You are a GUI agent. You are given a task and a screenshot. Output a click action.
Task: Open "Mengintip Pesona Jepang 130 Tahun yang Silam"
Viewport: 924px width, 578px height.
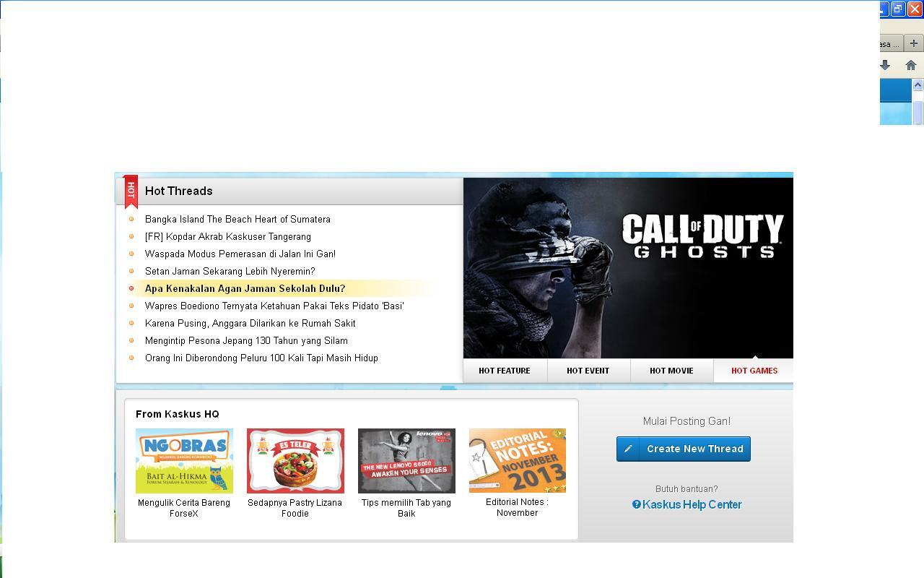point(246,340)
